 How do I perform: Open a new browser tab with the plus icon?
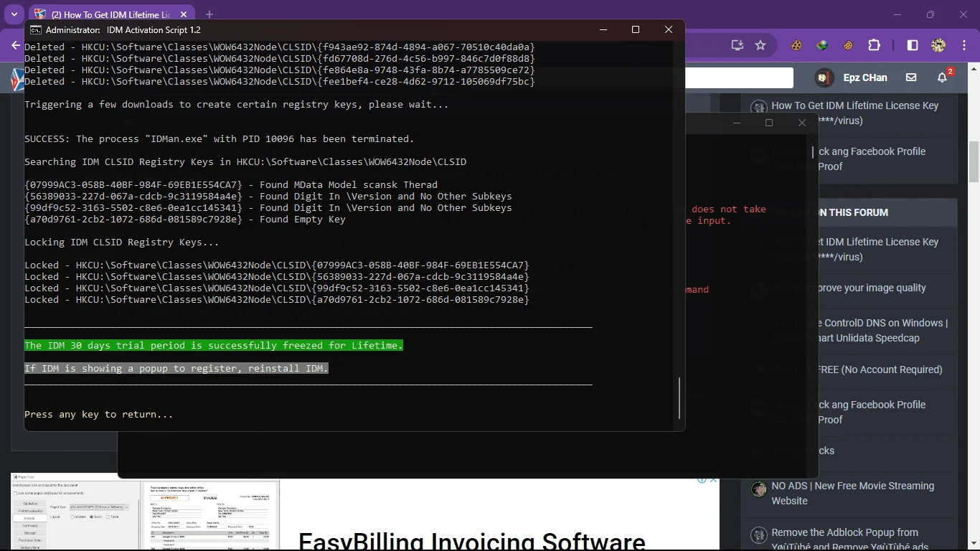click(209, 14)
